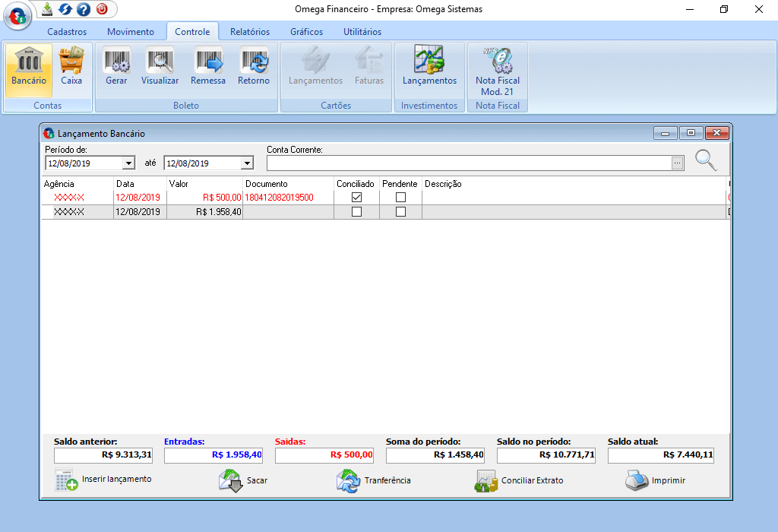
Task: Uncheck Conciliado for the R$ 500,00 entry
Action: 356,198
